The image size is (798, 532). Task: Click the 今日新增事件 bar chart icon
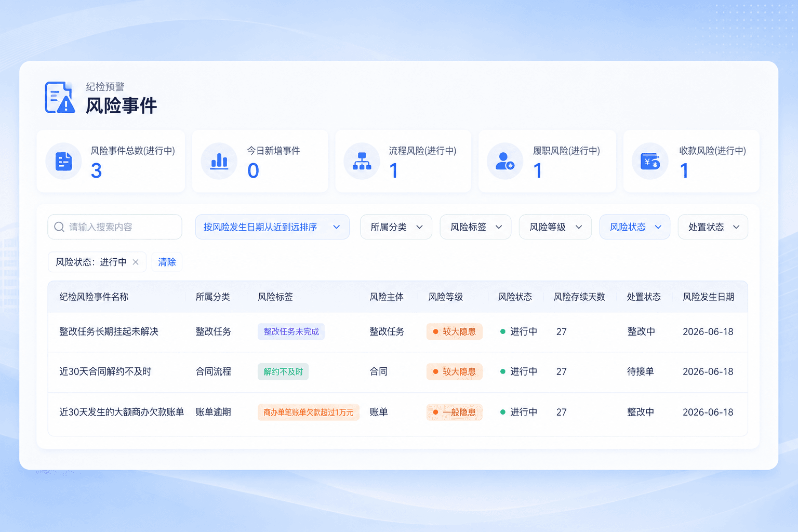[x=219, y=161]
